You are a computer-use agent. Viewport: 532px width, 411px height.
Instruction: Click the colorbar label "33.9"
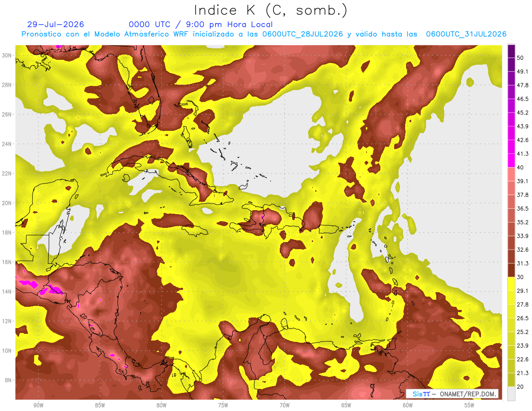(x=522, y=236)
